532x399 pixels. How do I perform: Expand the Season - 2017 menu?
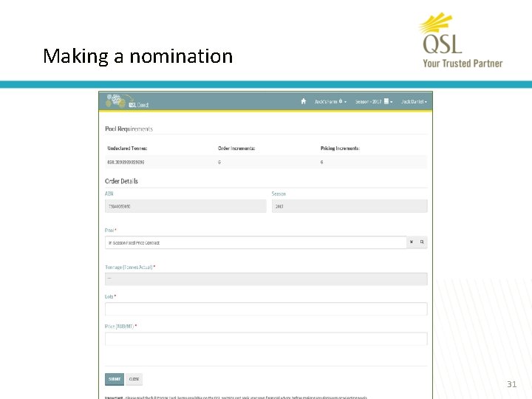[x=371, y=101]
